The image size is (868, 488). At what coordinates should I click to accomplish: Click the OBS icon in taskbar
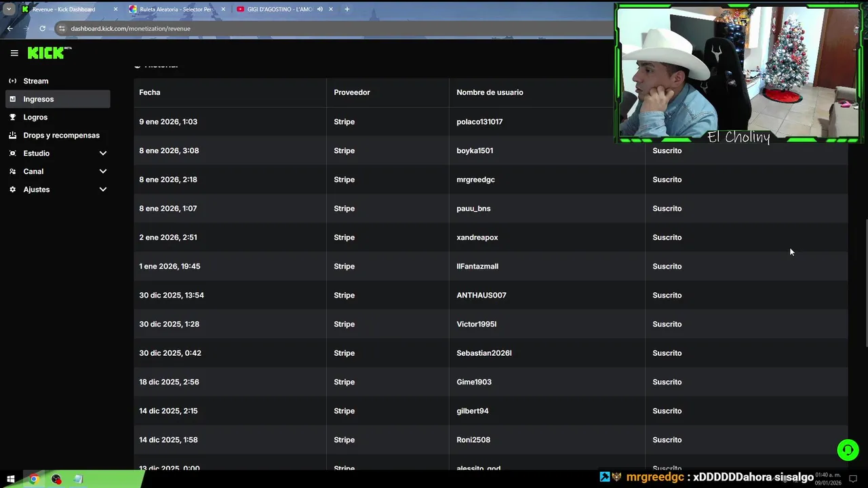pos(56,479)
